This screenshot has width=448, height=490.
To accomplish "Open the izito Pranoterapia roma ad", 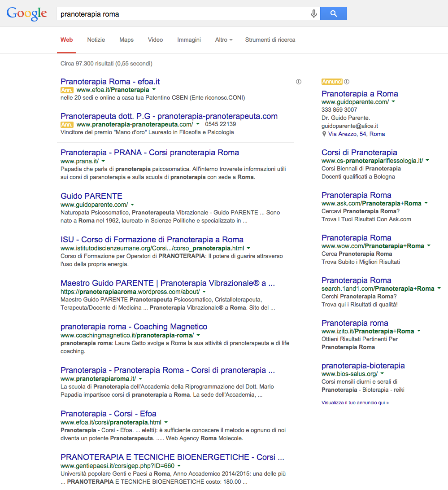I will 355,323.
